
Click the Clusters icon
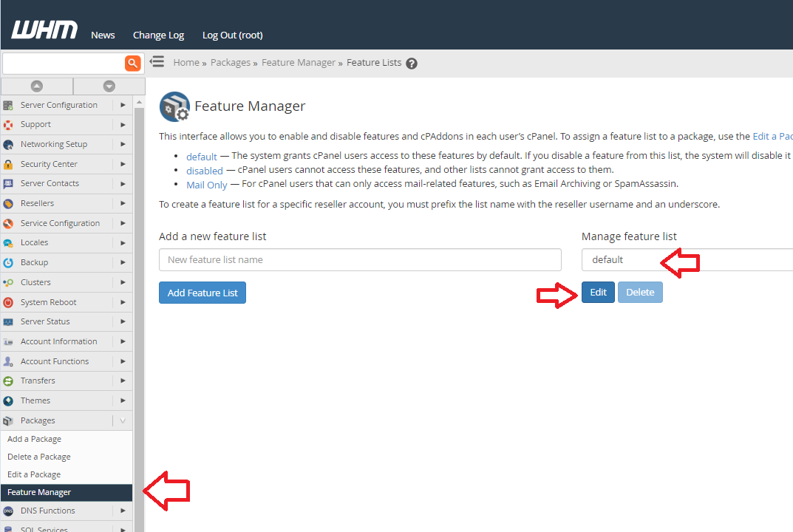pos(8,283)
